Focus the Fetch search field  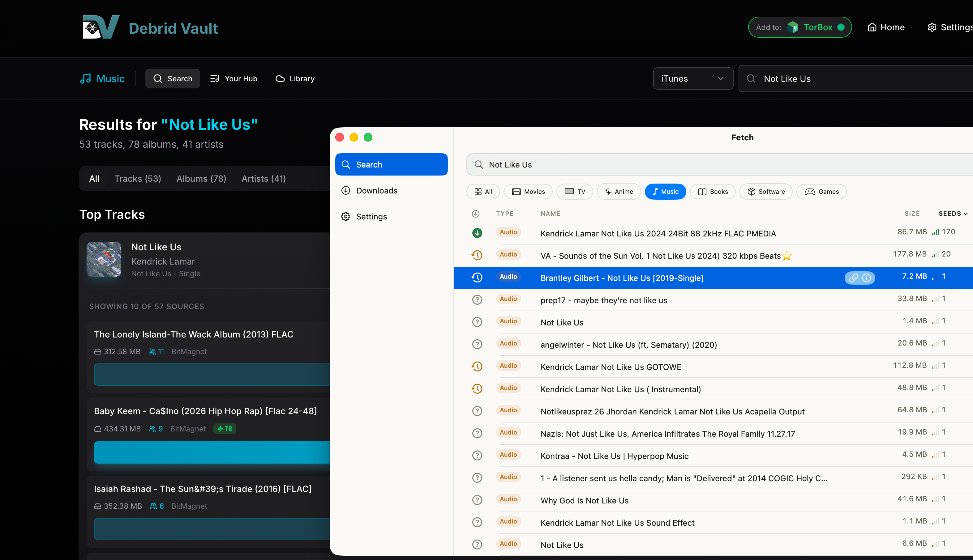pos(720,165)
